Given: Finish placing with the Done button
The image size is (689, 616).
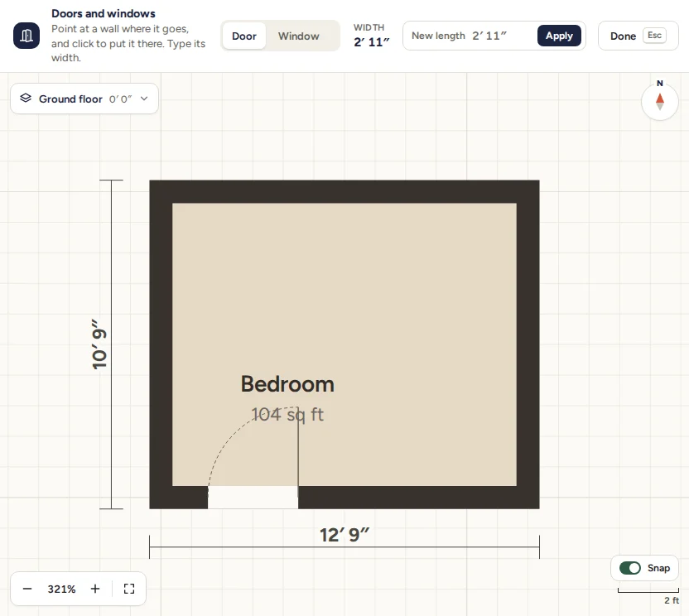Looking at the screenshot, I should coord(638,36).
